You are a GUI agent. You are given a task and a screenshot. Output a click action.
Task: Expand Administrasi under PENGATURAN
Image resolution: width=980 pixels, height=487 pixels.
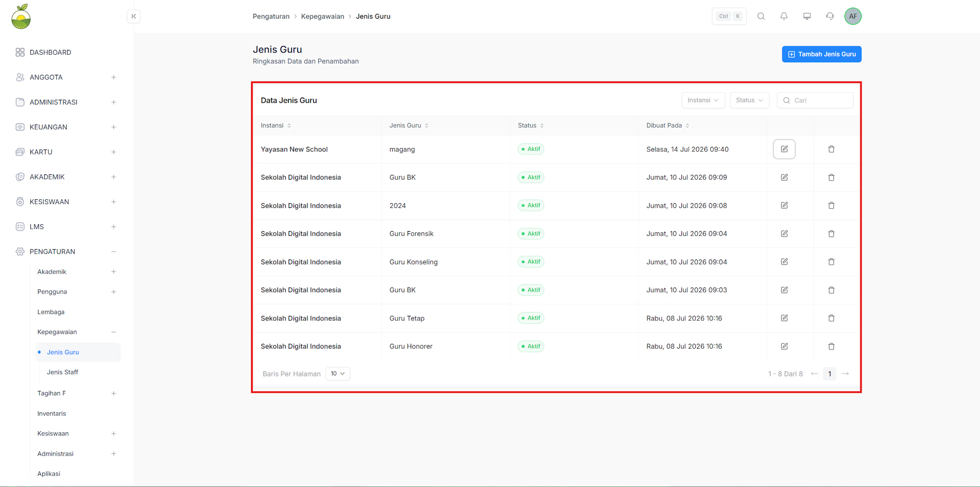pos(113,454)
